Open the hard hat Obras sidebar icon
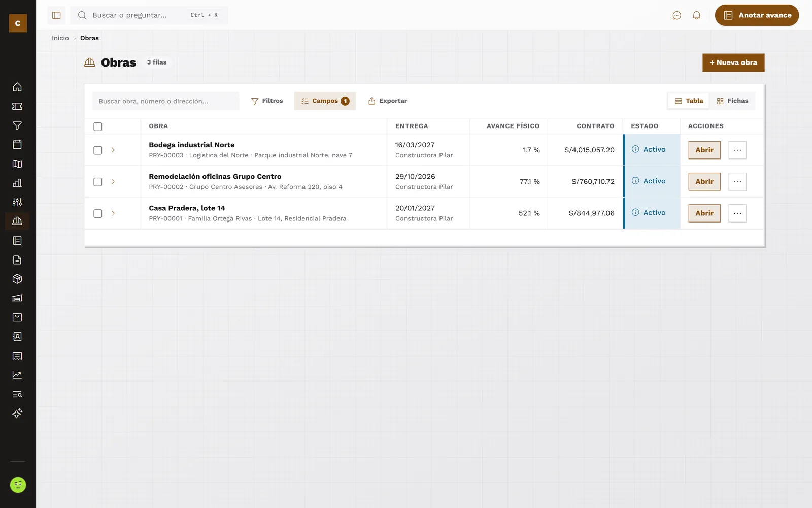Screen dimensions: 812x508 coord(17,221)
